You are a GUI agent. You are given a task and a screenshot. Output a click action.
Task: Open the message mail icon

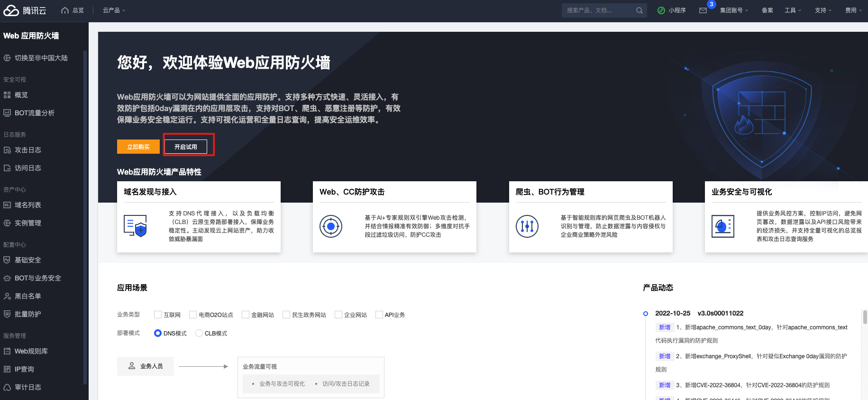(703, 10)
